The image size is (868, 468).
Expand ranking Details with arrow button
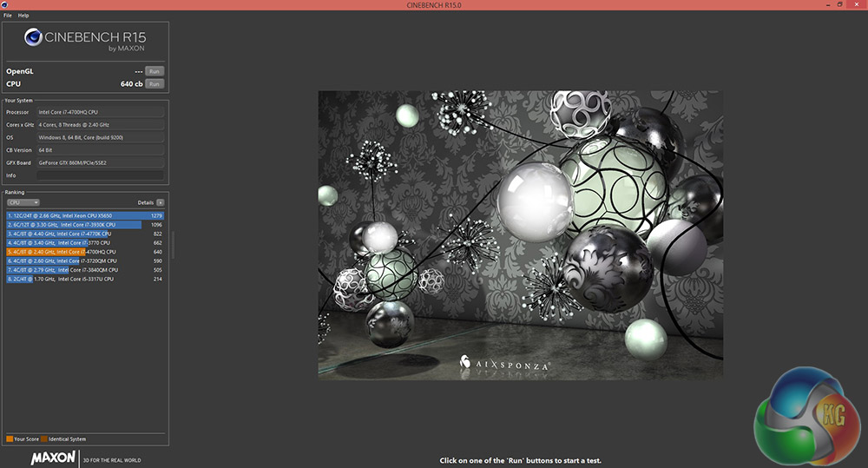[160, 202]
